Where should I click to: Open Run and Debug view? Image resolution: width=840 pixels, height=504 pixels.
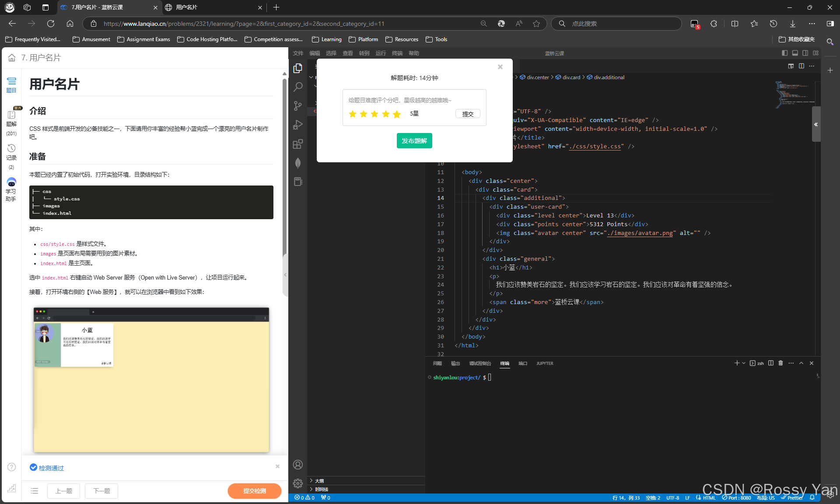tap(298, 125)
